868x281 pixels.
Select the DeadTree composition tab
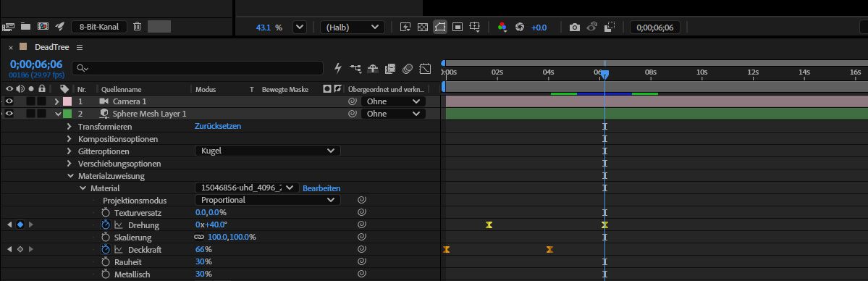52,48
